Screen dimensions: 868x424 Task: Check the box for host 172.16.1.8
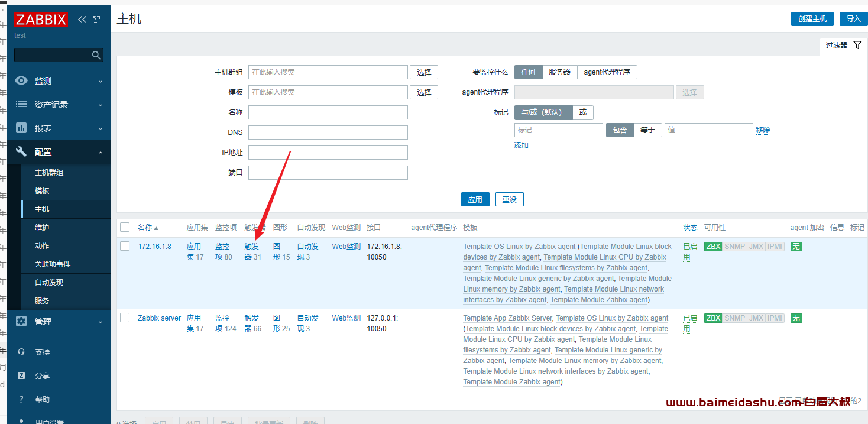pos(125,246)
